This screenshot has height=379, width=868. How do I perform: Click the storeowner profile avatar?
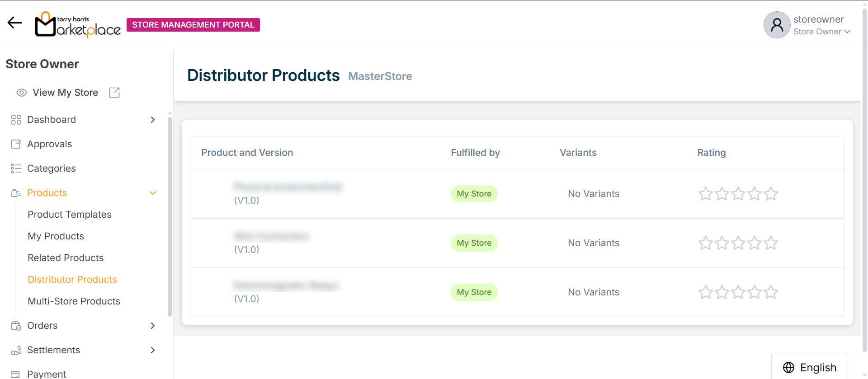coord(777,25)
